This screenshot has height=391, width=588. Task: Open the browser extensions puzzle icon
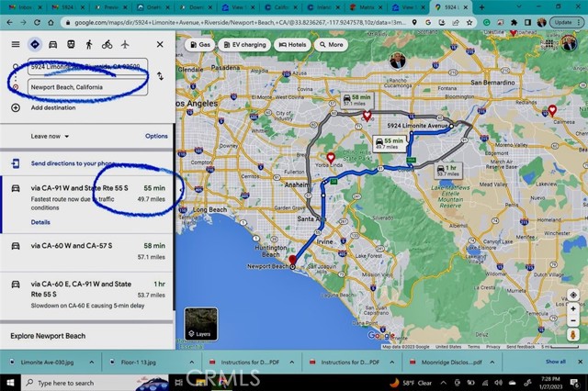tap(514, 22)
